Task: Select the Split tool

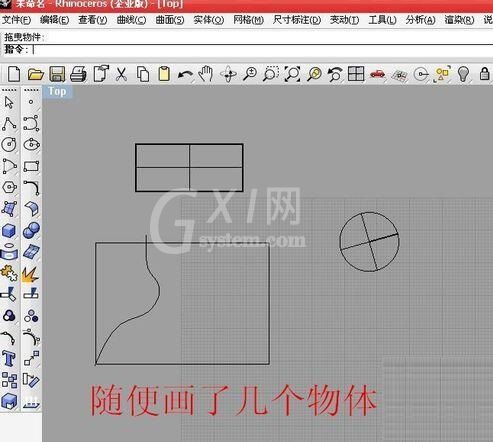Action: coord(31,293)
